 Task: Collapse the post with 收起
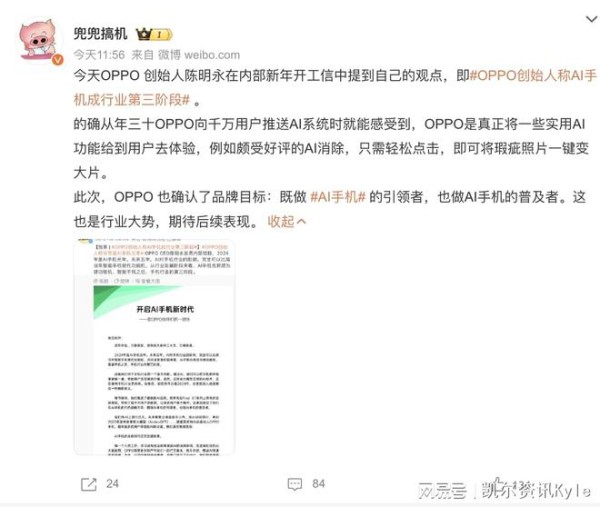point(287,221)
